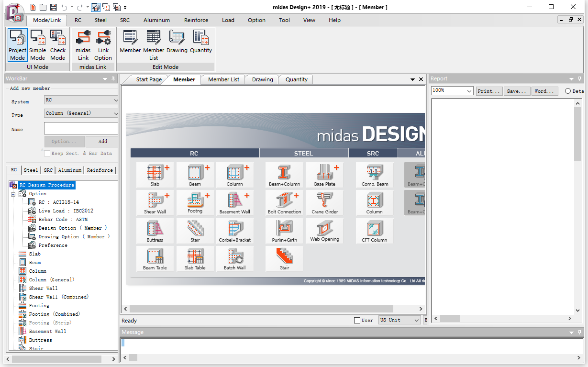Open Purlin+Girth design

click(284, 231)
